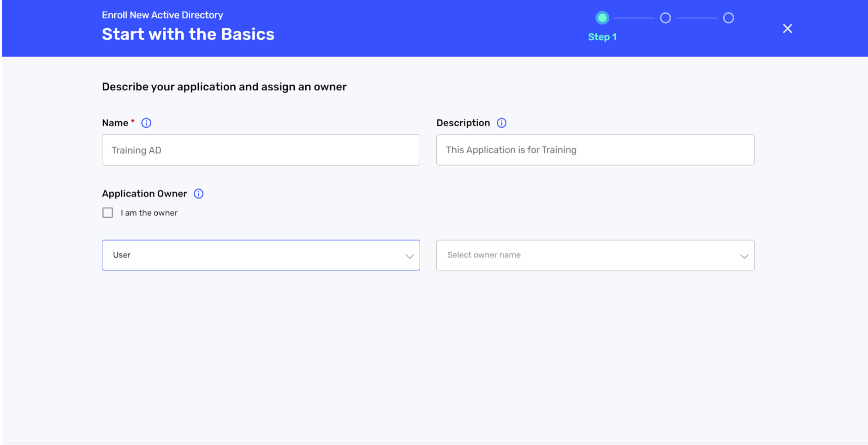Select the Step 1 progress circle
Viewport: 868px width, 445px height.
[602, 18]
